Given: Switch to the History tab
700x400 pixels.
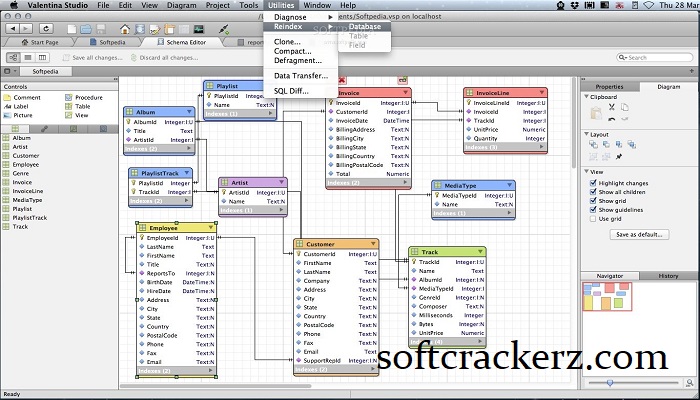Looking at the screenshot, I should pyautogui.click(x=668, y=276).
